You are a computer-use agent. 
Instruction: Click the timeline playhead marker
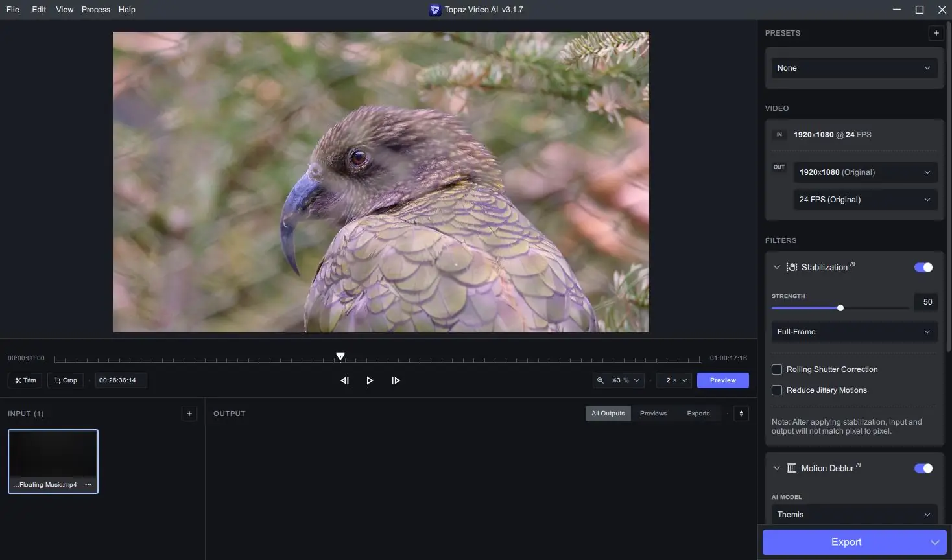pyautogui.click(x=340, y=356)
